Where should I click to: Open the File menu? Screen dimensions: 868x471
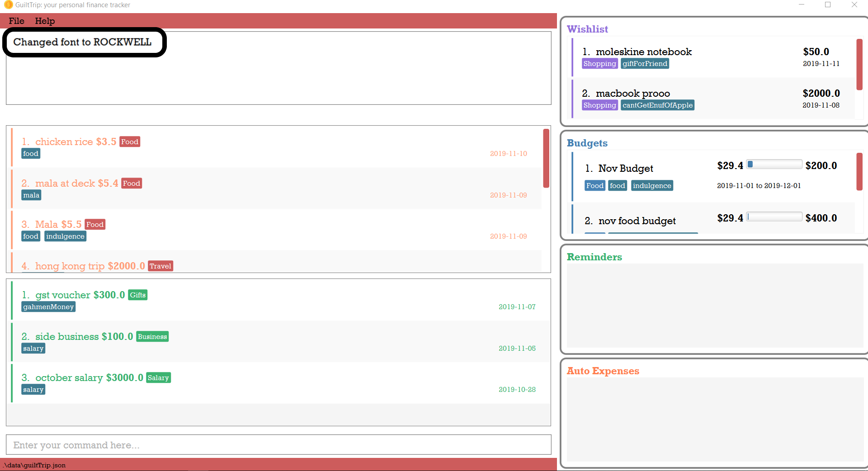coord(16,21)
